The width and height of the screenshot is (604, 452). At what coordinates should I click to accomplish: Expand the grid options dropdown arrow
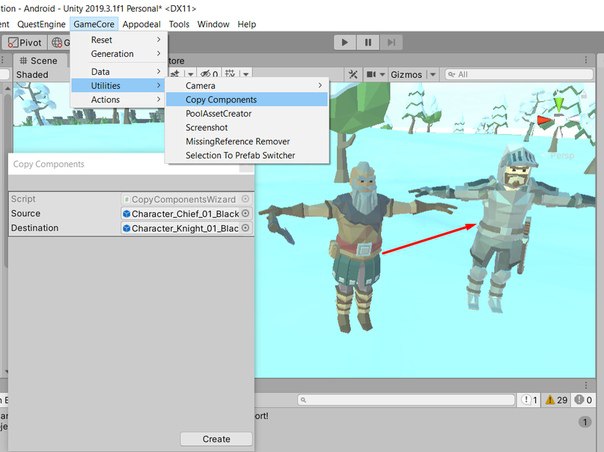click(x=246, y=74)
